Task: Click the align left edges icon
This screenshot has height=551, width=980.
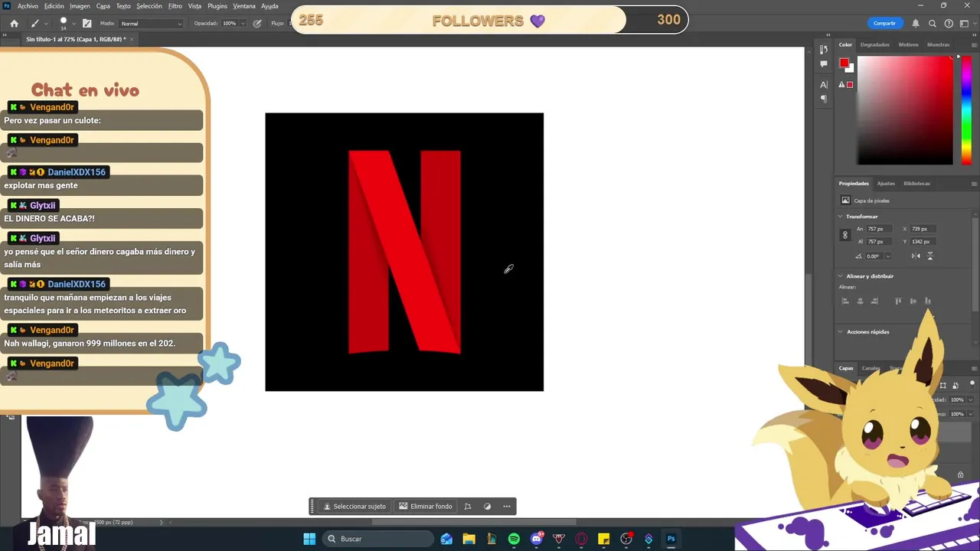Action: pos(845,302)
